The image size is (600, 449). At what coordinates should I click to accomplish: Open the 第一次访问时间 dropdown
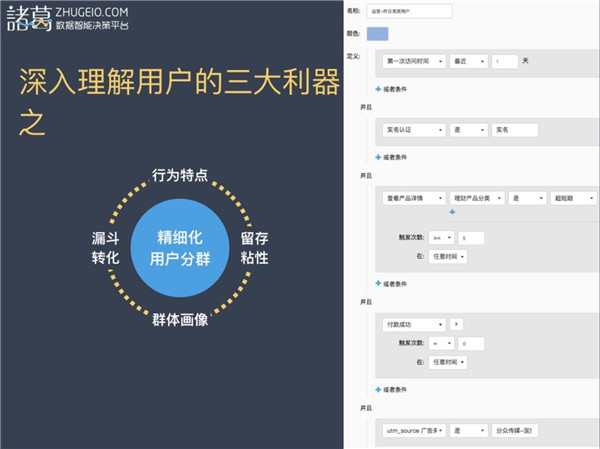pos(413,62)
